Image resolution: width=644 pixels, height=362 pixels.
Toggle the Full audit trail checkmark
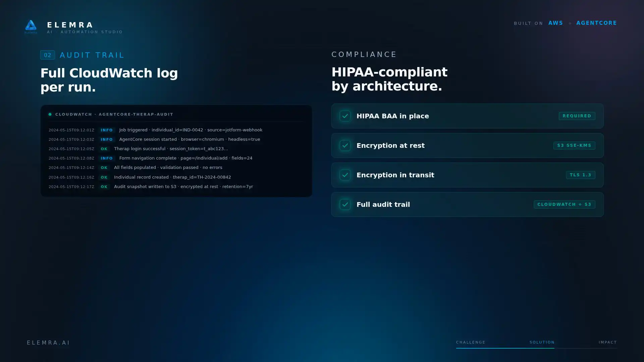tap(345, 204)
